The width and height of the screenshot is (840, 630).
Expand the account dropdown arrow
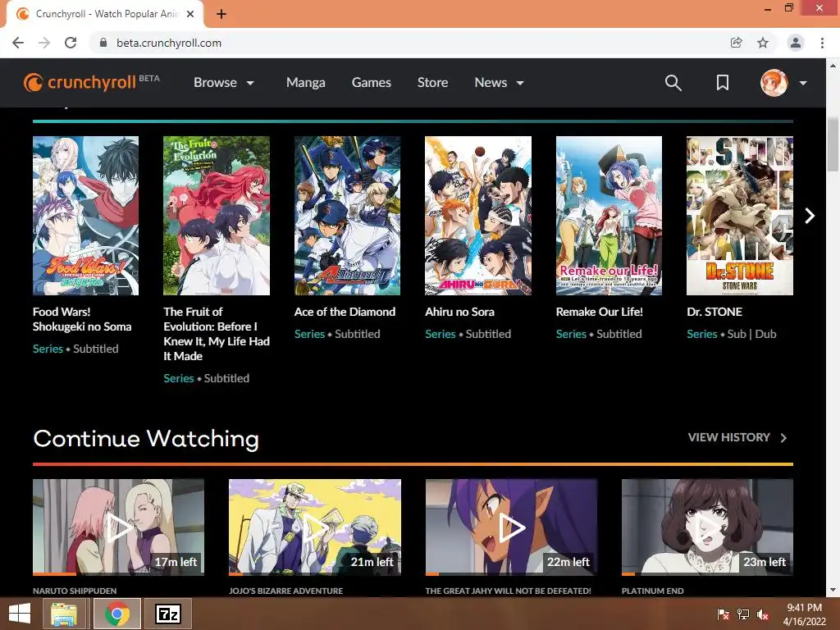[802, 83]
